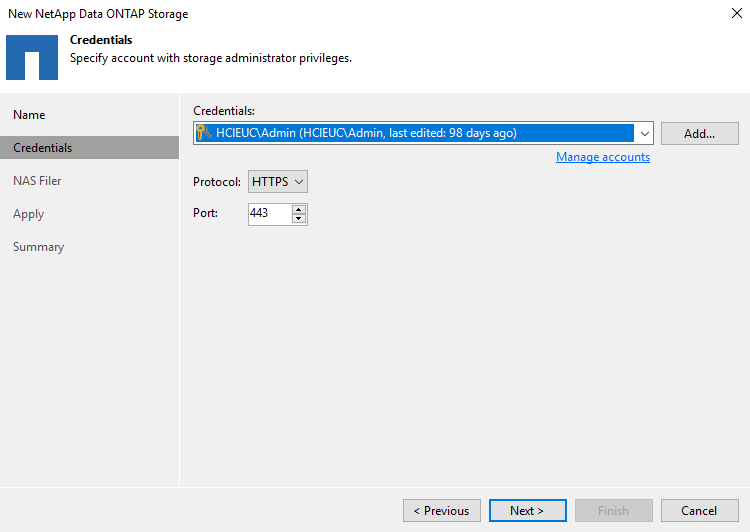Click the 'Credentials:' field label
Screen dimensions: 750x532
pos(224,111)
